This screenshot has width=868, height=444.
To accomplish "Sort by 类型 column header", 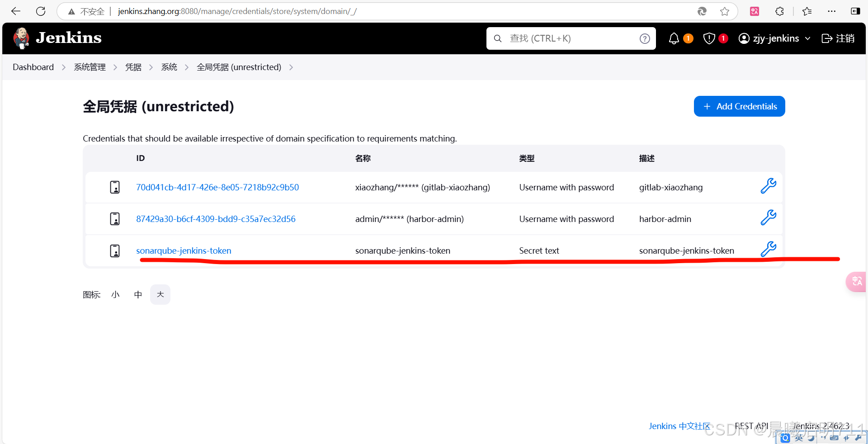I will coord(527,158).
